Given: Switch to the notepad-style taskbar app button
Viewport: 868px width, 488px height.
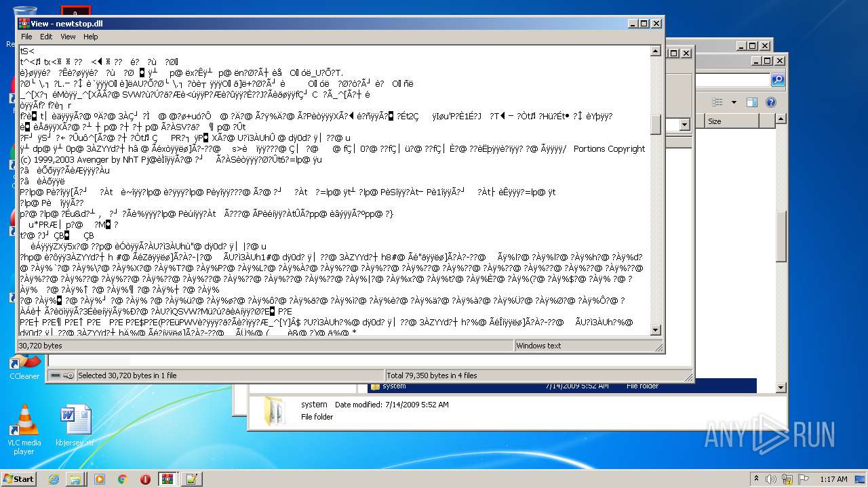Looking at the screenshot, I should click(191, 479).
